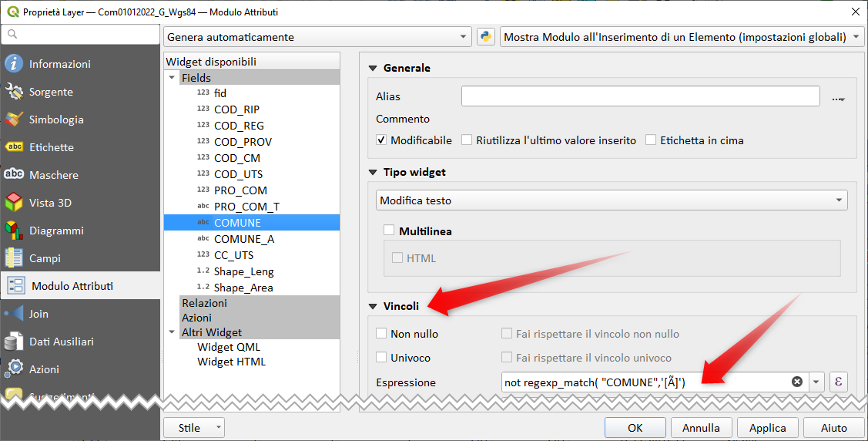Open the Informazioni section icon
The image size is (868, 441).
(14, 64)
